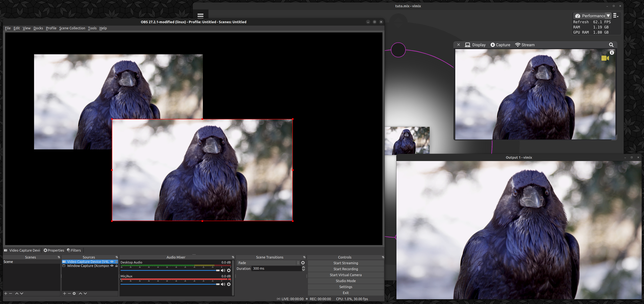The height and width of the screenshot is (304, 644).
Task: Open source properties gear in the Sources panel
Action: click(x=74, y=293)
